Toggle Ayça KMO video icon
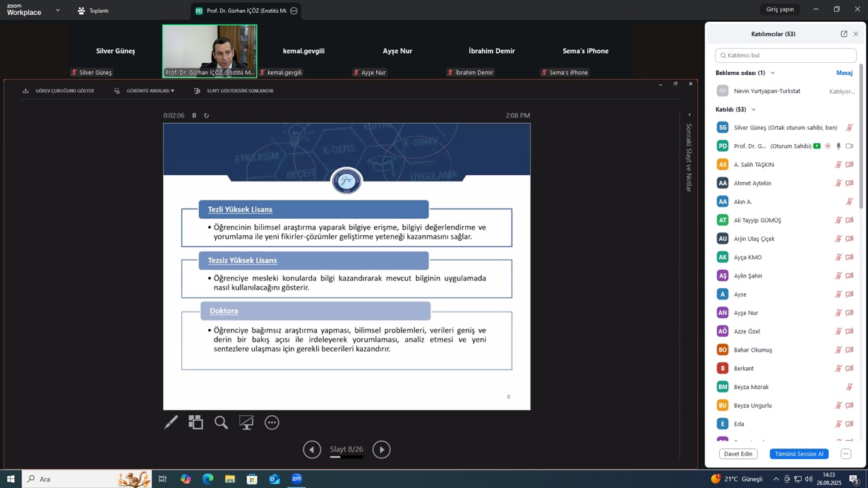This screenshot has height=488, width=868. click(850, 257)
